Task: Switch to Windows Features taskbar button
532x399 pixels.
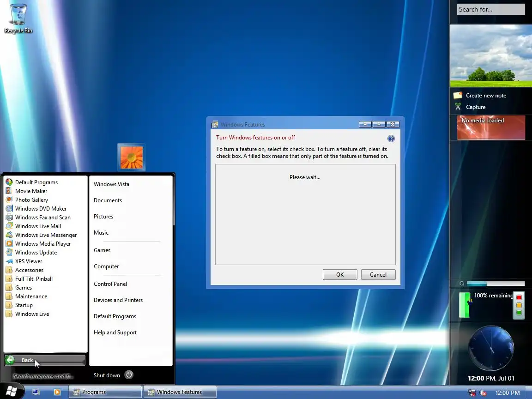Action: (x=180, y=392)
